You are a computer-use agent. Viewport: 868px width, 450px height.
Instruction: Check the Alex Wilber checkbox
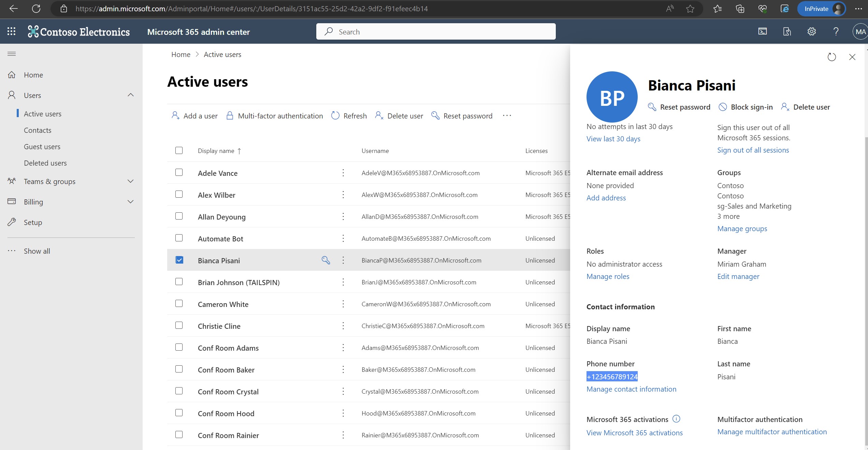[179, 194]
